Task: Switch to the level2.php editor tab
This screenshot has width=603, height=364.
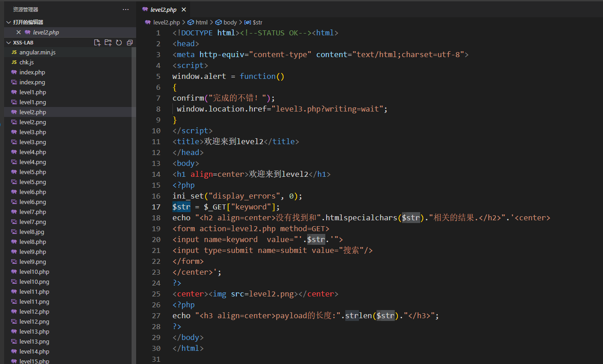Action: coord(163,10)
